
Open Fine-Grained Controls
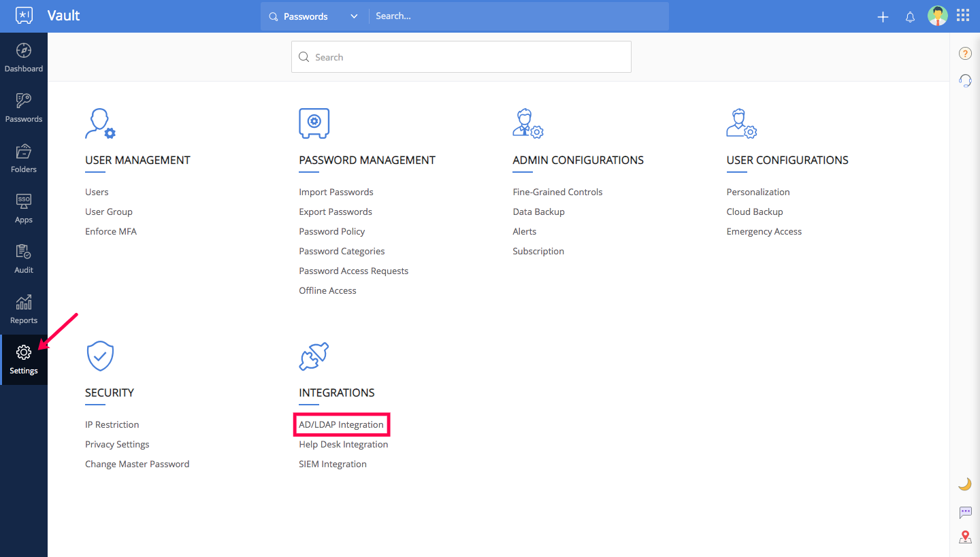point(557,192)
